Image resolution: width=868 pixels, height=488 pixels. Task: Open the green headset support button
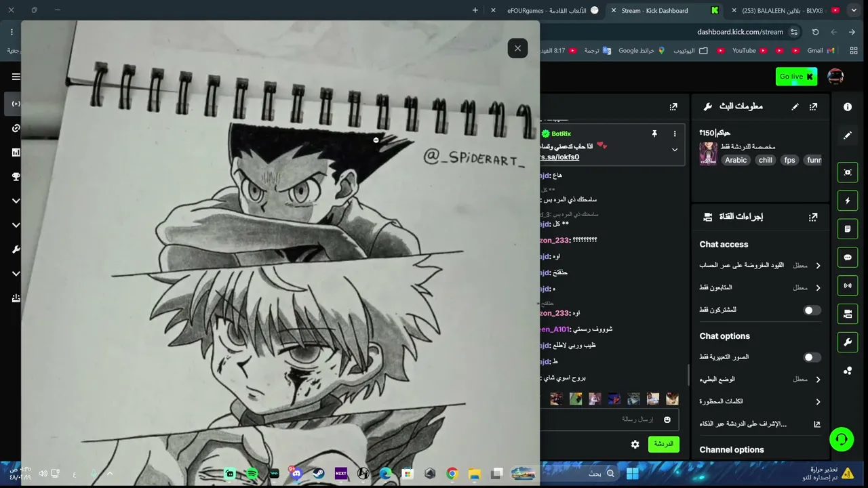pos(842,439)
